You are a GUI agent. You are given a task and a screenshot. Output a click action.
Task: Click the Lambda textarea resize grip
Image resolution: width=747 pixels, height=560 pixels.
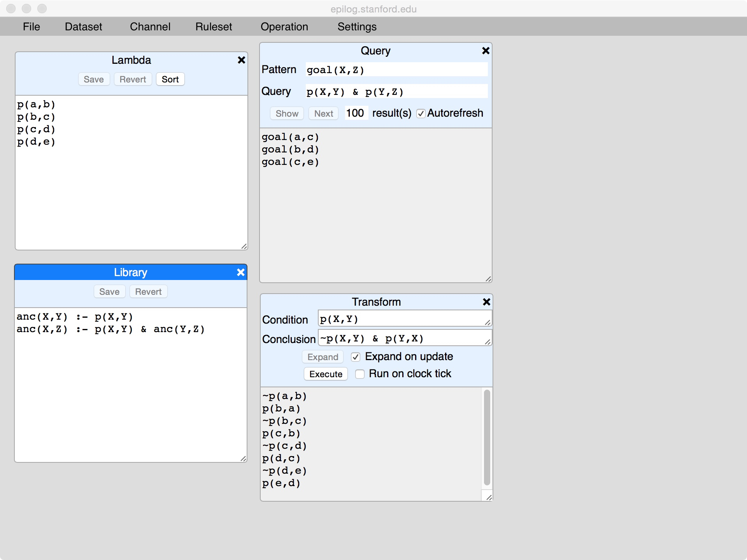coord(244,246)
